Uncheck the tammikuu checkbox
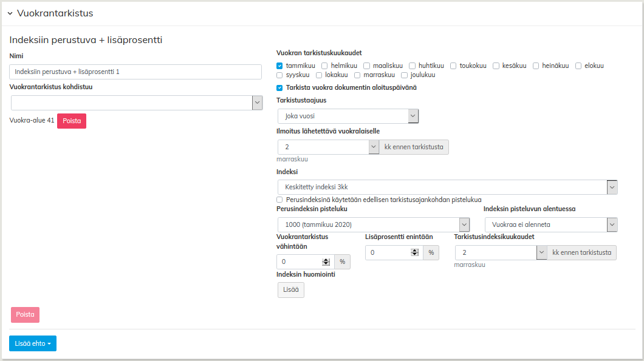 tap(279, 66)
